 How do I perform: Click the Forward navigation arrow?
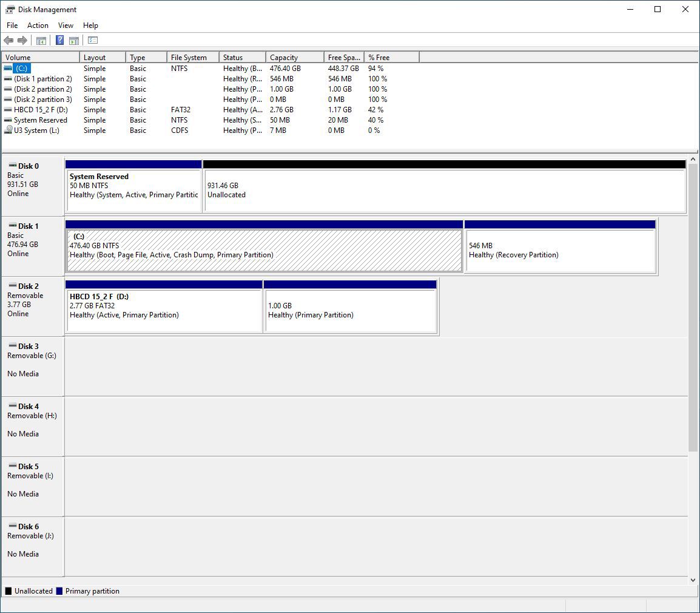[23, 40]
